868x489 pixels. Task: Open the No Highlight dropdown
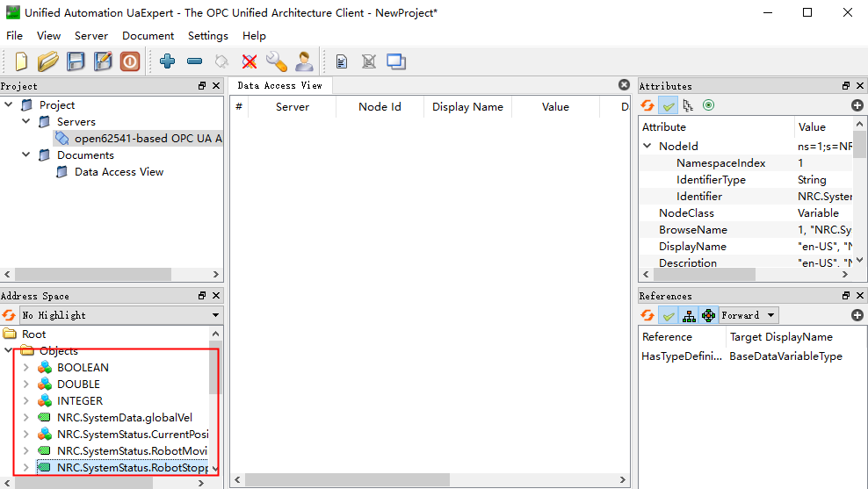(x=120, y=315)
